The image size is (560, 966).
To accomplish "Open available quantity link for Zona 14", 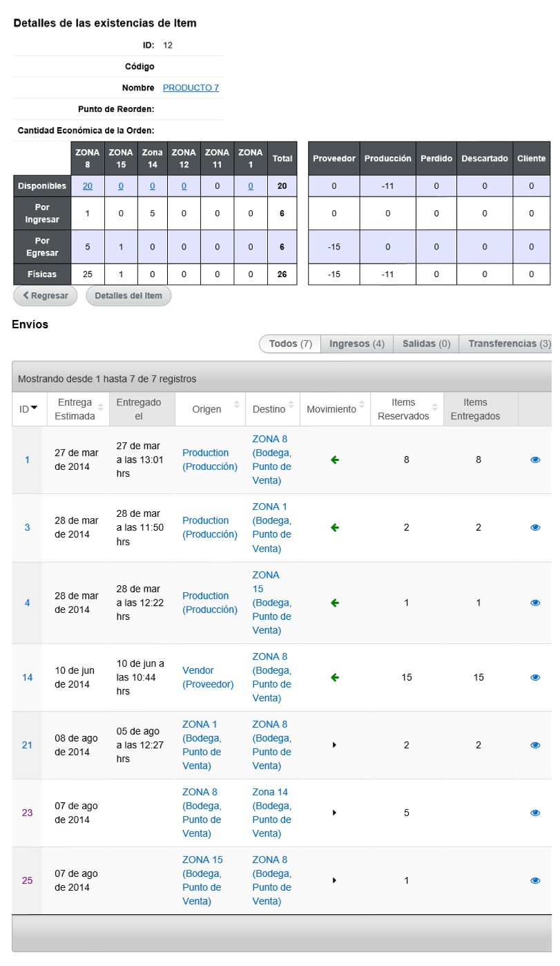I will coord(152,186).
